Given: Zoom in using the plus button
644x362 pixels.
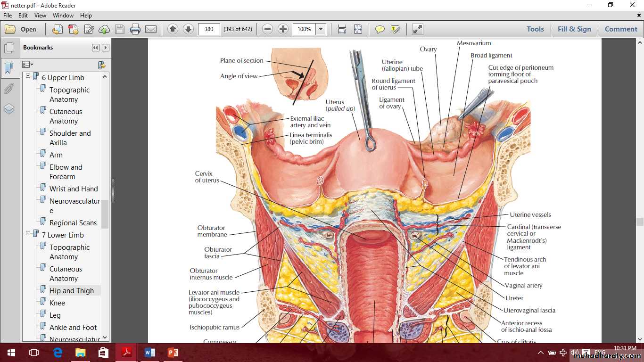Looking at the screenshot, I should pyautogui.click(x=283, y=29).
